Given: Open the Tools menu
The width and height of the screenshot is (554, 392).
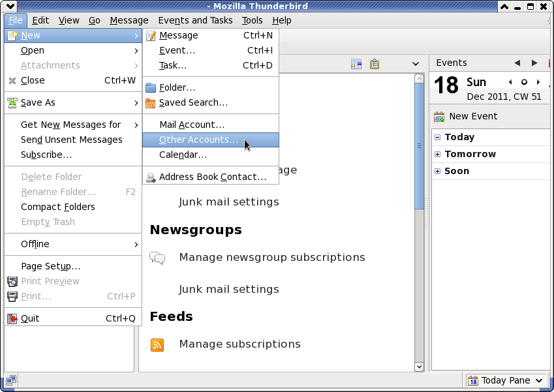Looking at the screenshot, I should (x=253, y=20).
